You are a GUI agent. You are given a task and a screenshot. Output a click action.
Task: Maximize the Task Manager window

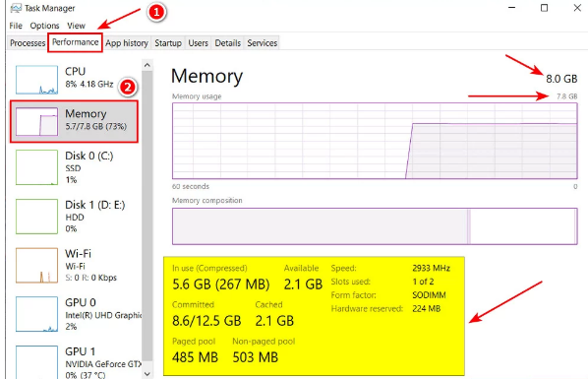pyautogui.click(x=544, y=8)
